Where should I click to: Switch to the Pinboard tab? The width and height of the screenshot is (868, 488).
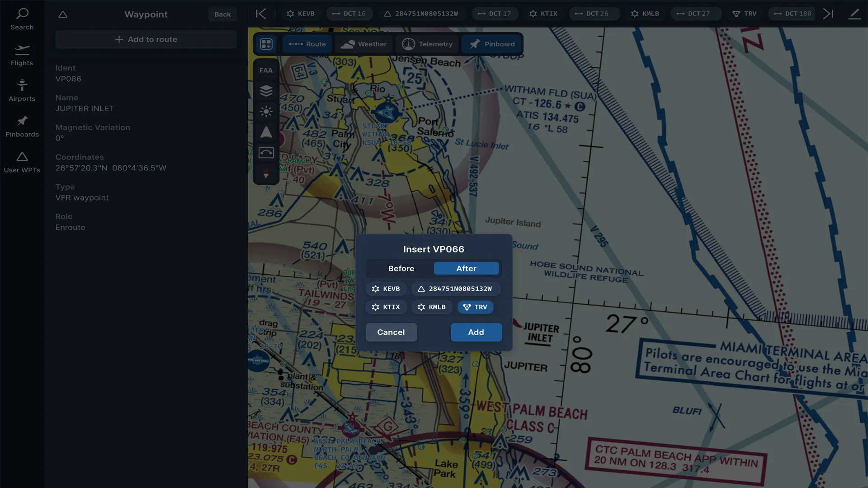[492, 44]
